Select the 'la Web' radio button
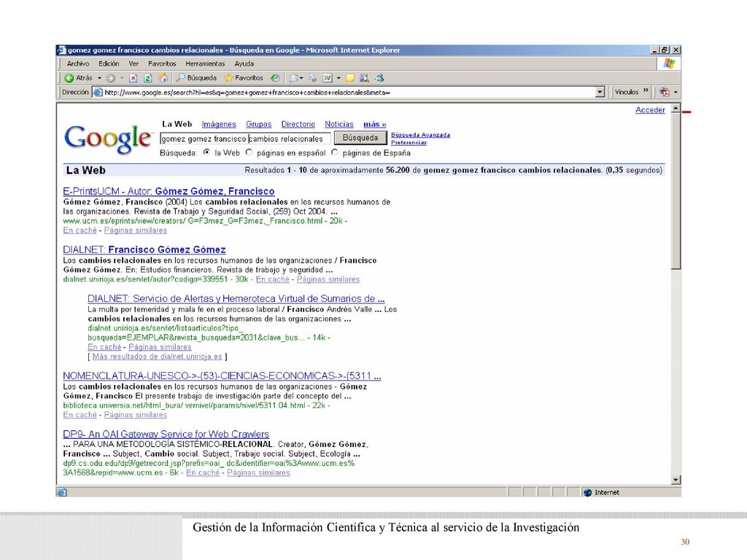747x560 pixels. [206, 152]
